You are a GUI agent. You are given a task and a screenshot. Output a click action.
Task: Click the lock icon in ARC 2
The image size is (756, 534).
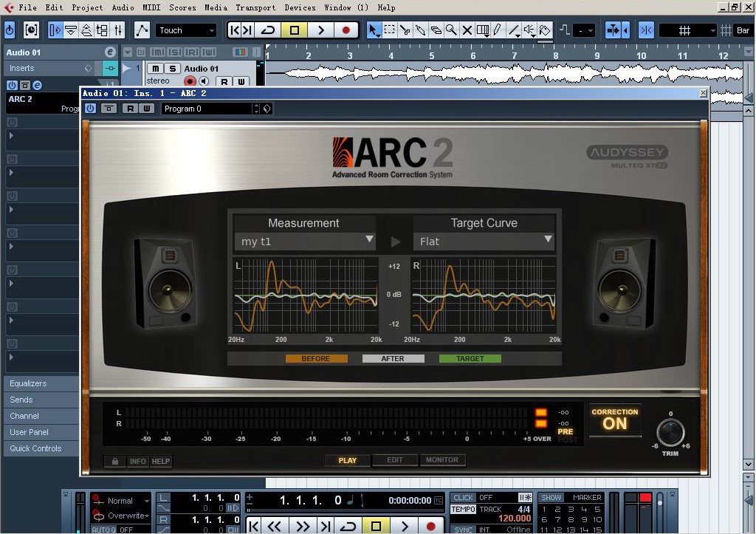click(x=114, y=461)
